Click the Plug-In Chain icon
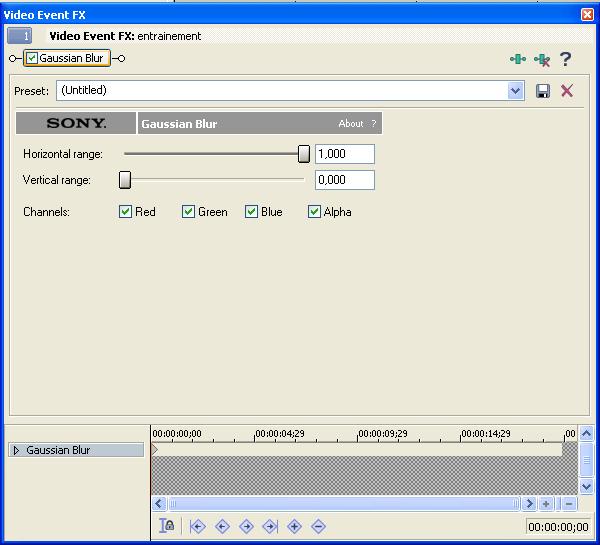This screenshot has height=545, width=600. pyautogui.click(x=518, y=59)
